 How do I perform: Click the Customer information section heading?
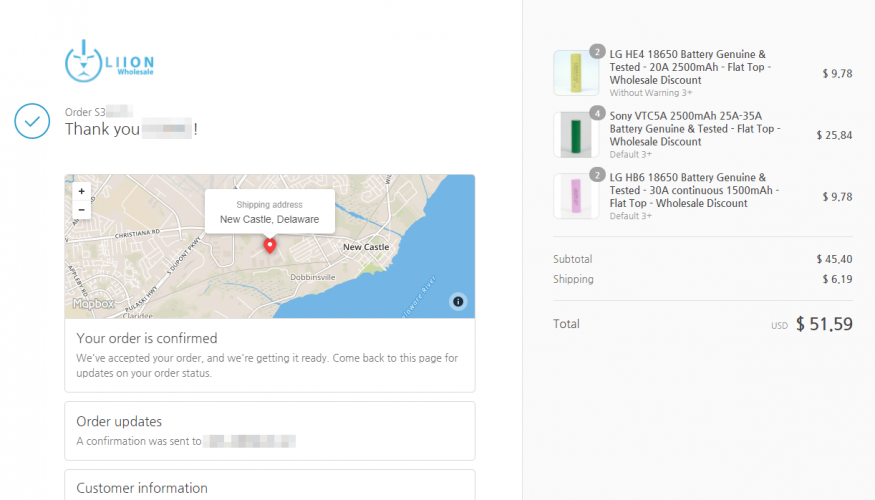[x=142, y=488]
